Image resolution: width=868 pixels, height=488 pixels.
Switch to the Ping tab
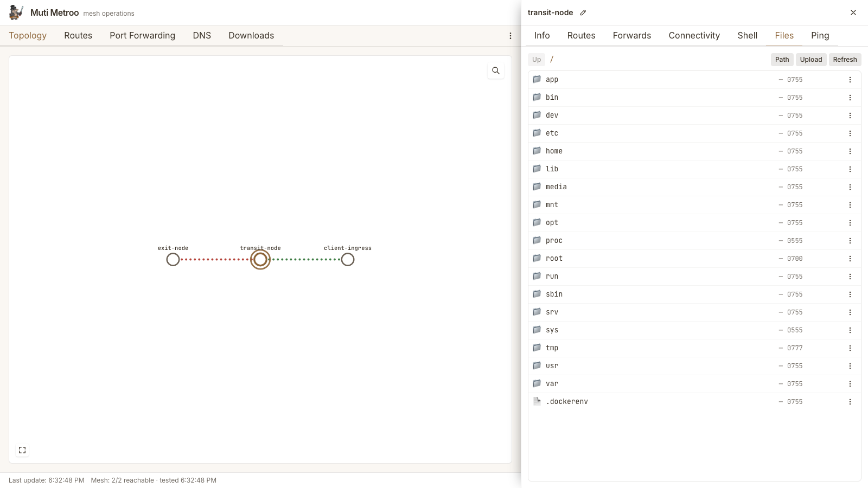820,35
